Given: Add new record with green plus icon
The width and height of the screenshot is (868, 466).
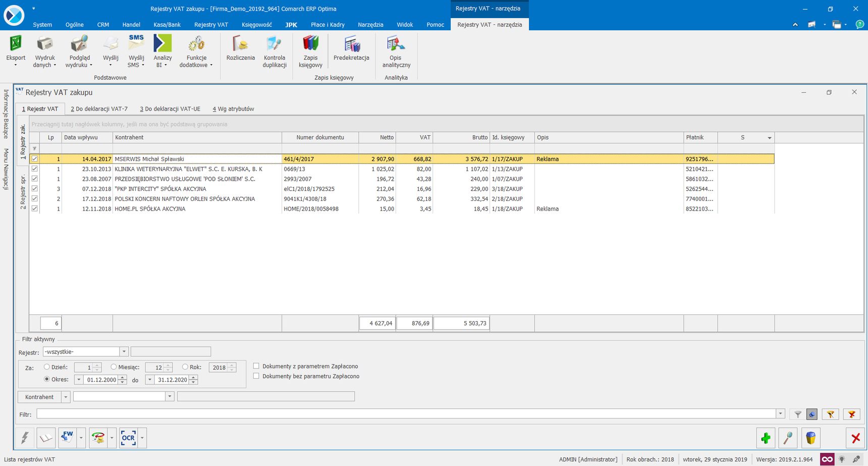Looking at the screenshot, I should click(x=766, y=438).
